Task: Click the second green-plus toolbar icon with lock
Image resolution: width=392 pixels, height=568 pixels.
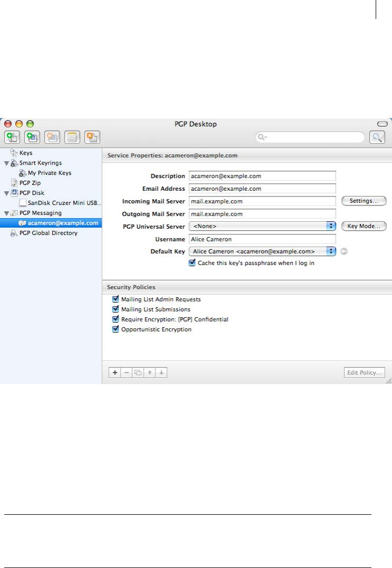Action: click(32, 138)
